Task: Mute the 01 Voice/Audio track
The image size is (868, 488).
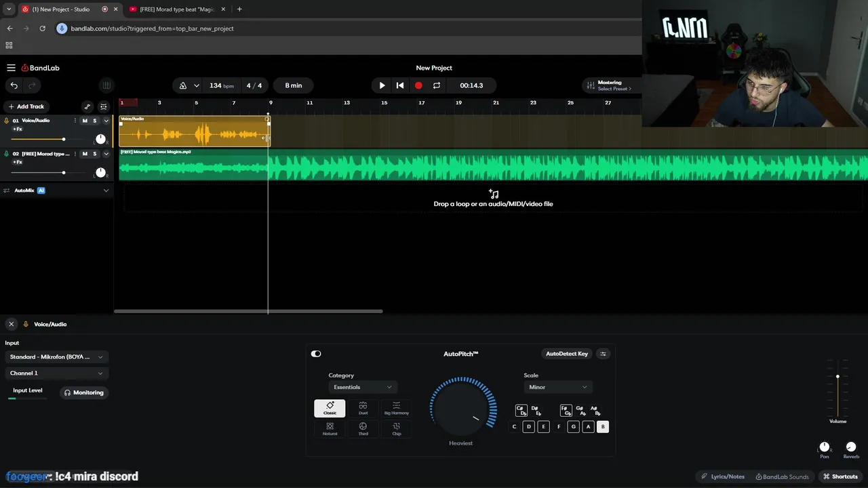Action: click(85, 121)
